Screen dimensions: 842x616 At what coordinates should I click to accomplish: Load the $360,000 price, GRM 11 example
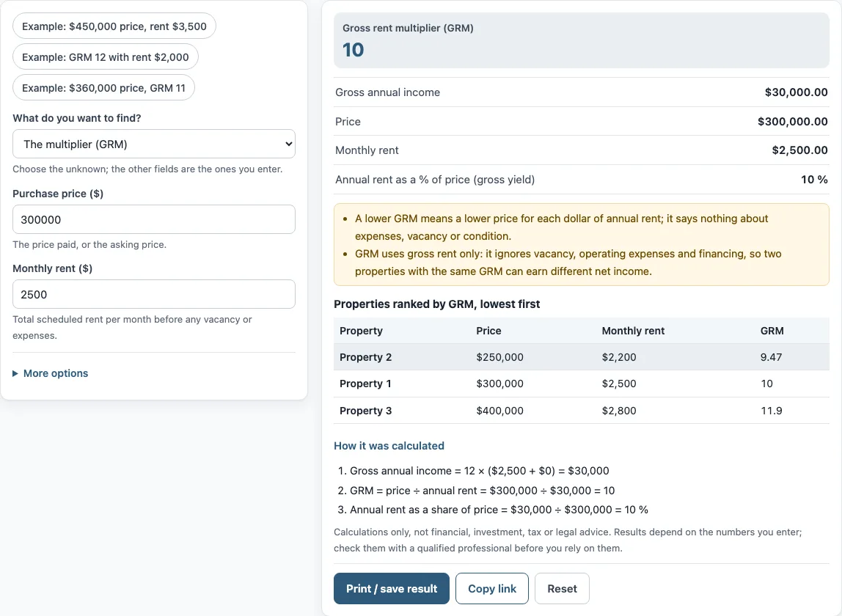click(103, 87)
